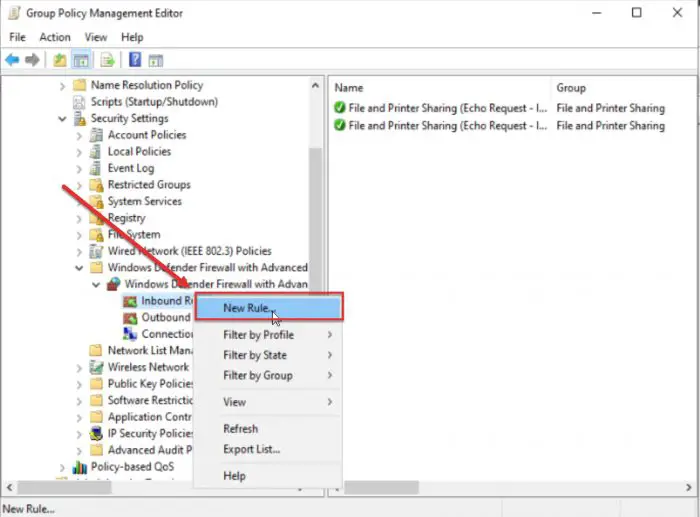
Task: Click the Forward arrow toolbar icon
Action: (x=32, y=59)
